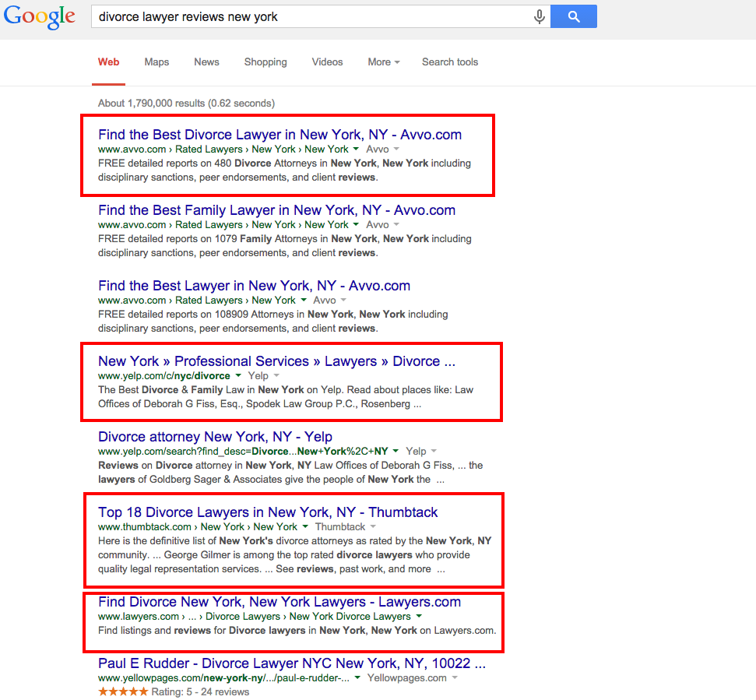The image size is (756, 700).
Task: Click the www.lawyers.com breadcrumb URL
Action: [x=254, y=617]
